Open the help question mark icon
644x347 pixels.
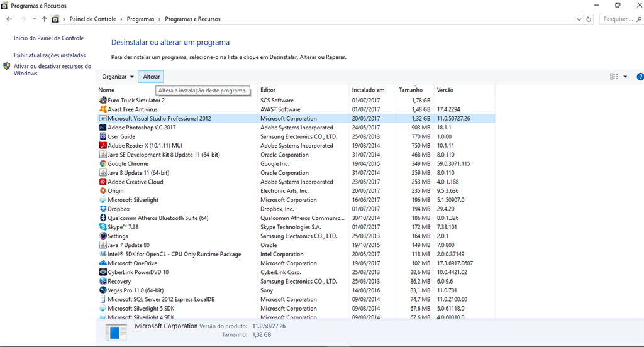click(640, 77)
